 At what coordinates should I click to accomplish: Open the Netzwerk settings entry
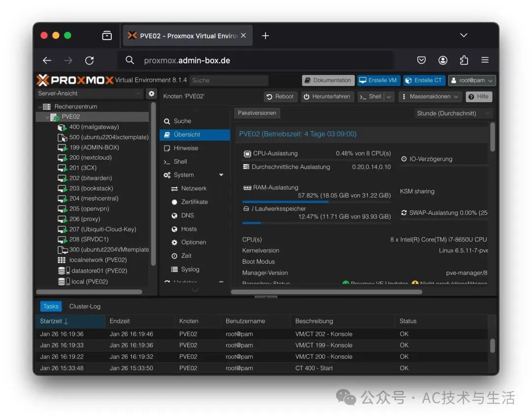194,188
